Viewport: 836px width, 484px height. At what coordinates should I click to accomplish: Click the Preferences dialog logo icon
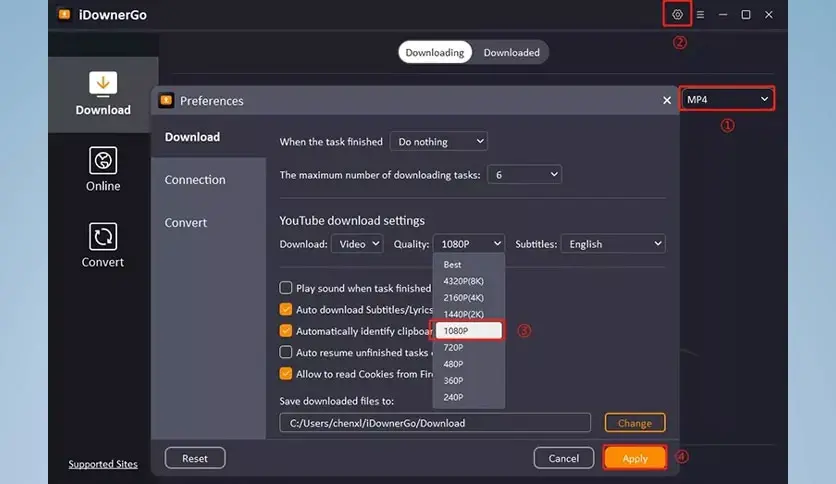(x=166, y=100)
